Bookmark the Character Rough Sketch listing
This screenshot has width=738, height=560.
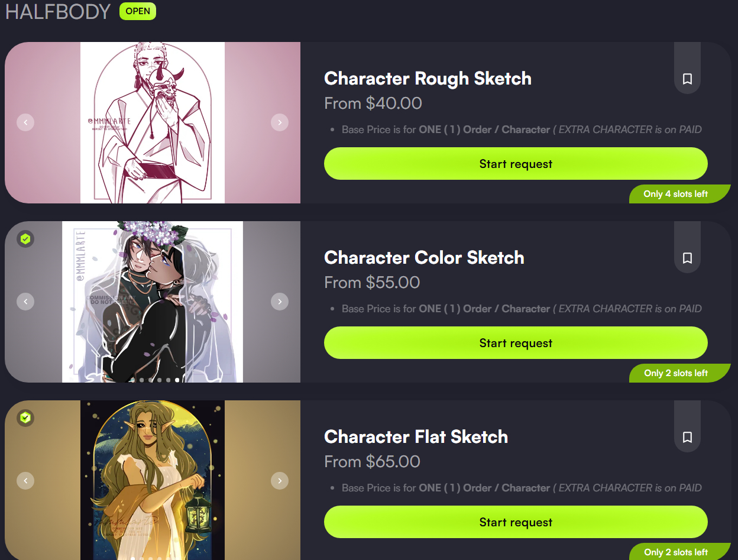[687, 79]
